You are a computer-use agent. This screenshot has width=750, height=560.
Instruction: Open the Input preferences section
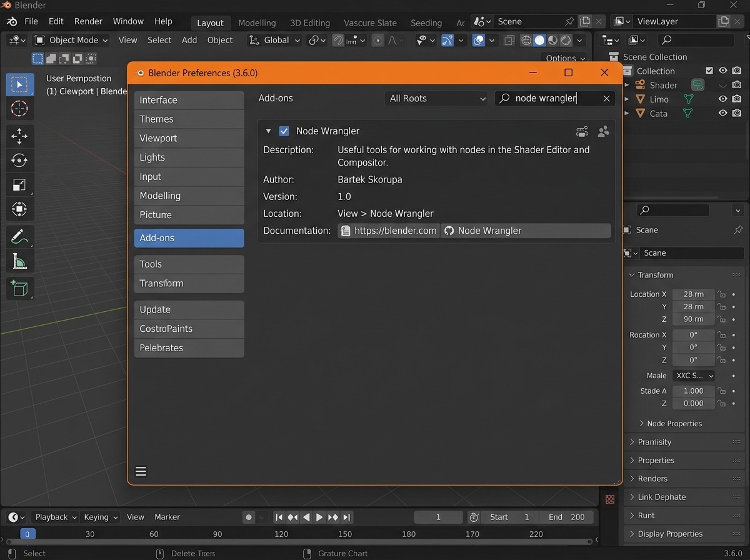click(189, 177)
